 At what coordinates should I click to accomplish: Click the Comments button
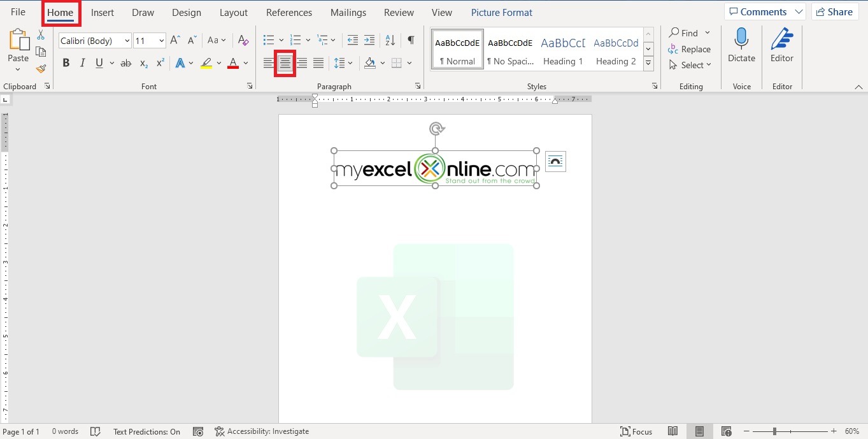765,11
